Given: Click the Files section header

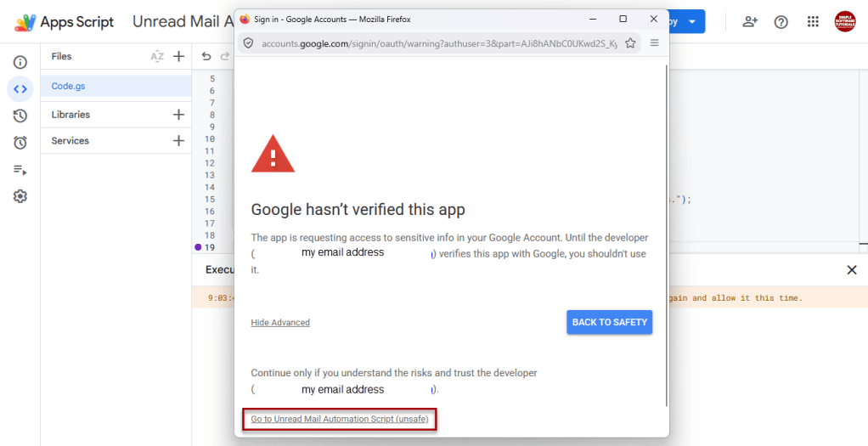Looking at the screenshot, I should click(x=61, y=56).
